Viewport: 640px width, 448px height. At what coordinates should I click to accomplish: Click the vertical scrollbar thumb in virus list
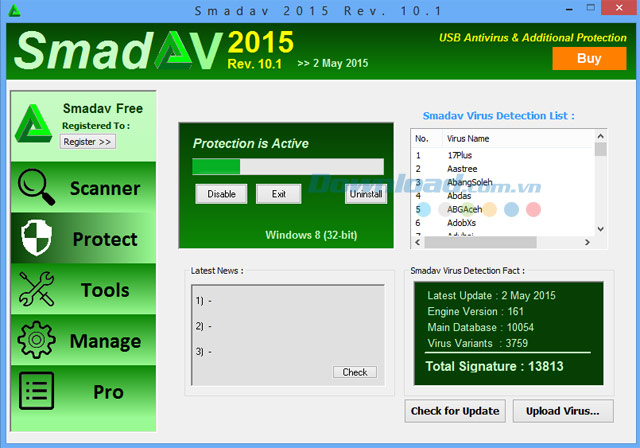(x=600, y=149)
